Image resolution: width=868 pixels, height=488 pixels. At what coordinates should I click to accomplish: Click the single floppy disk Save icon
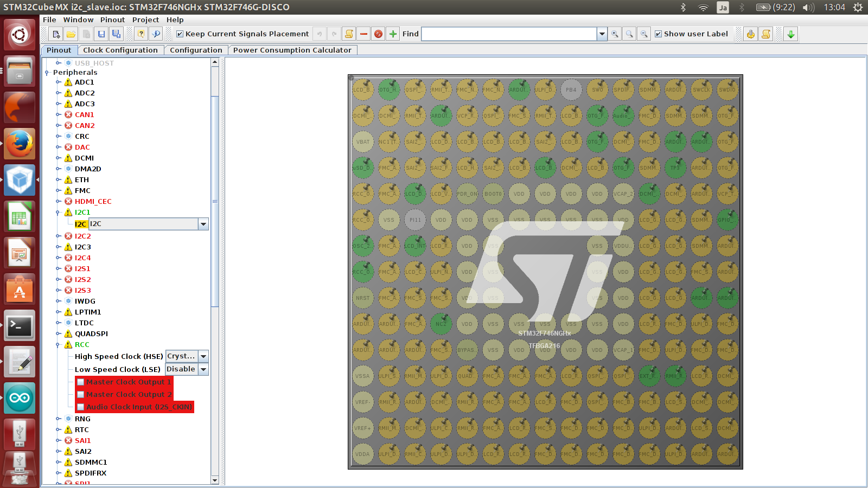click(101, 34)
